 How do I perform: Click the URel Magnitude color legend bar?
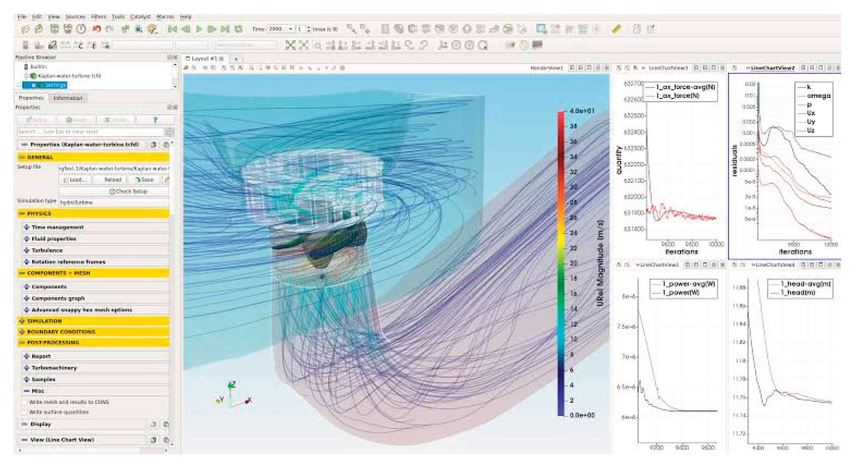tap(561, 263)
